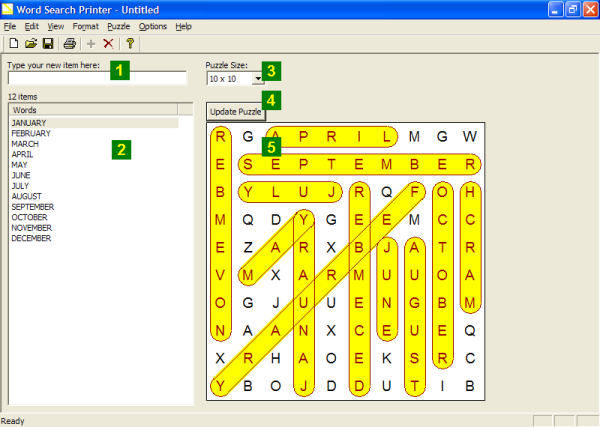Click the Update Puzzle button

pos(236,112)
